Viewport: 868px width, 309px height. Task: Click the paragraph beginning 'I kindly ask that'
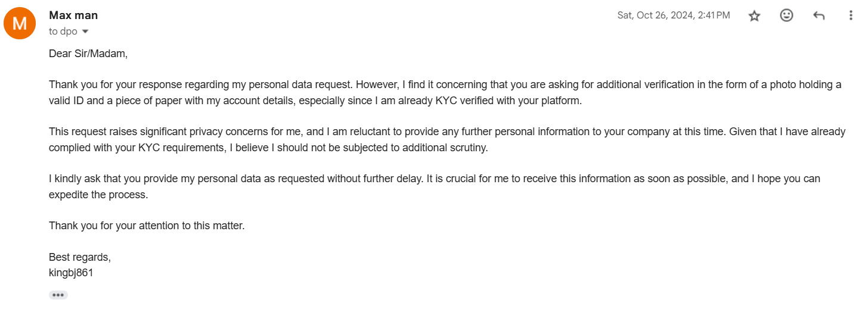pos(435,186)
